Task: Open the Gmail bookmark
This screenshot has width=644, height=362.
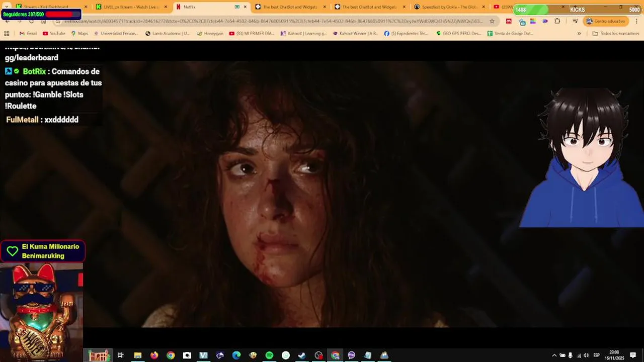Action: (x=28, y=33)
